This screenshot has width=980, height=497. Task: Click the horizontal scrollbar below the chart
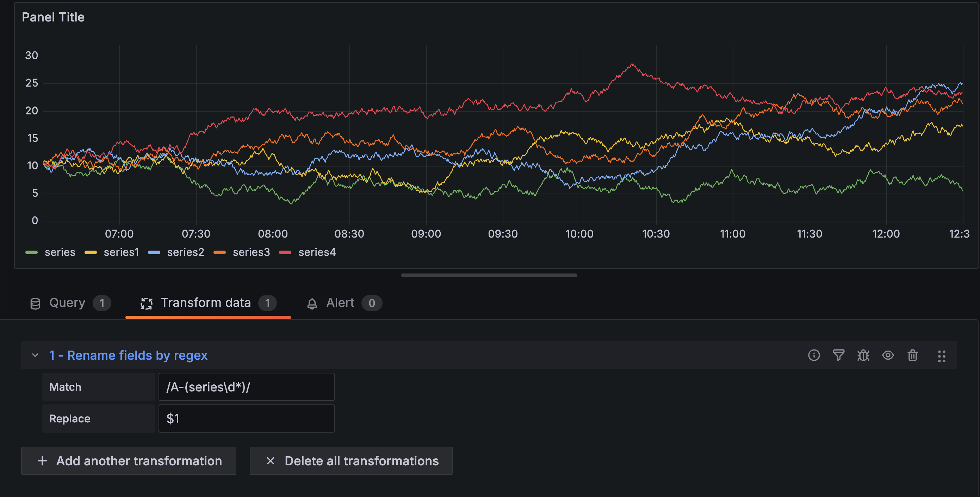click(489, 275)
